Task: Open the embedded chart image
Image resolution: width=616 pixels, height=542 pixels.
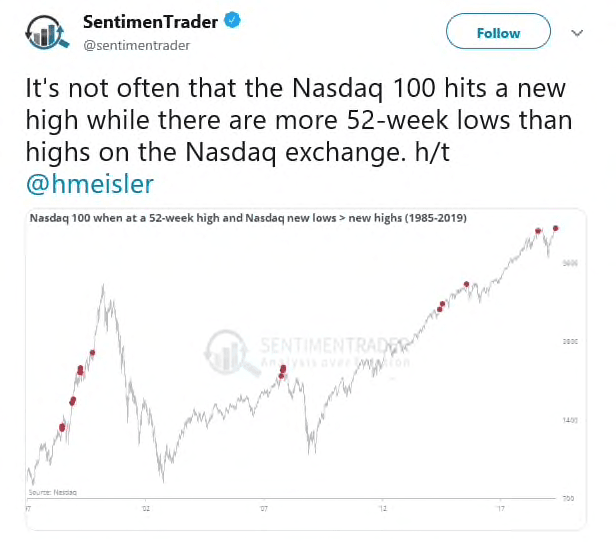Action: (x=306, y=370)
